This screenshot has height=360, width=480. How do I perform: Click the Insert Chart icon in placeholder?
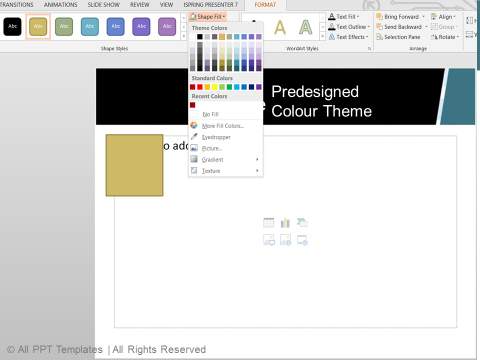pyautogui.click(x=285, y=222)
